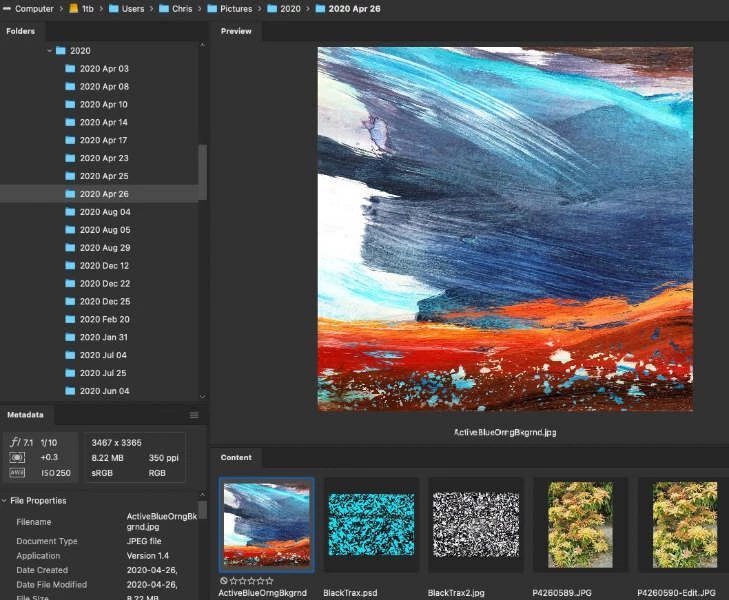The height and width of the screenshot is (600, 729).
Task: Click the File Properties scrollbar thumb
Action: [202, 510]
